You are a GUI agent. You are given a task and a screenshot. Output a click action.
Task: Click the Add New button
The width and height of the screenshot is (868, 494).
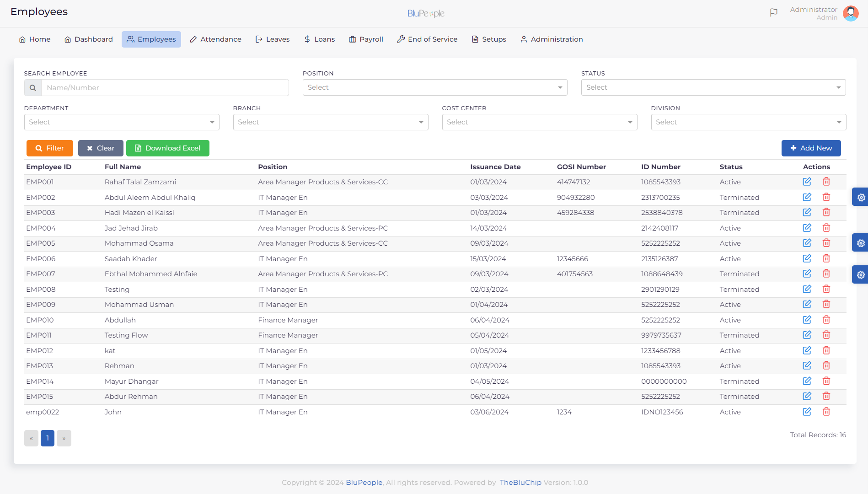point(811,148)
